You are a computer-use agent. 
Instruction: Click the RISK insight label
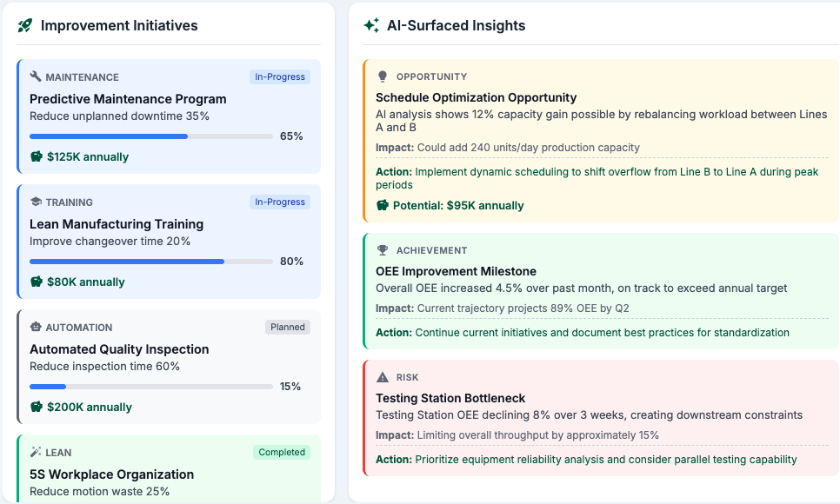pyautogui.click(x=407, y=377)
